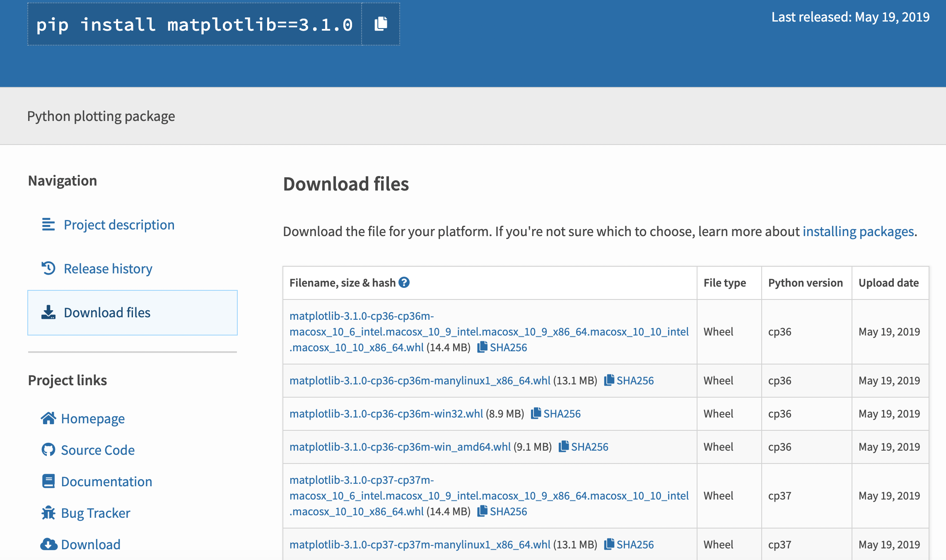Copy SHA256 for cp36 manylinux1 wheel
The height and width of the screenshot is (560, 946).
pyautogui.click(x=629, y=381)
